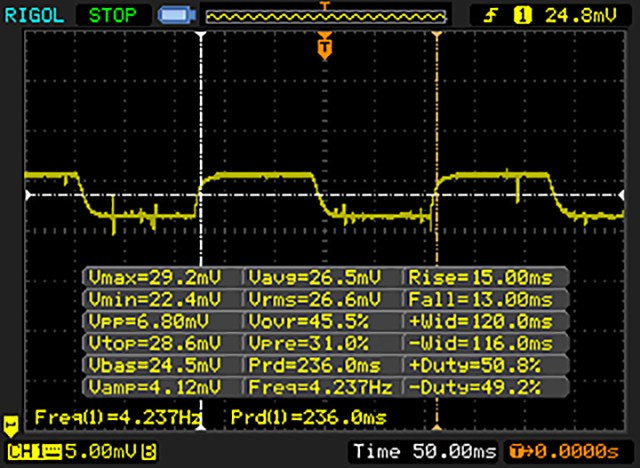Click the battery status icon
The width and height of the screenshot is (640, 468).
(x=177, y=16)
